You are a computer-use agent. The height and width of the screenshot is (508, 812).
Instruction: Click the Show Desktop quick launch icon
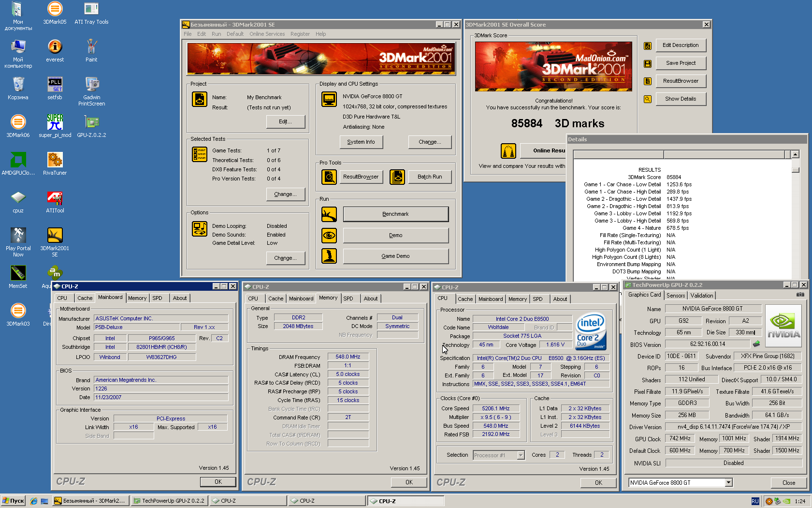coord(44,501)
